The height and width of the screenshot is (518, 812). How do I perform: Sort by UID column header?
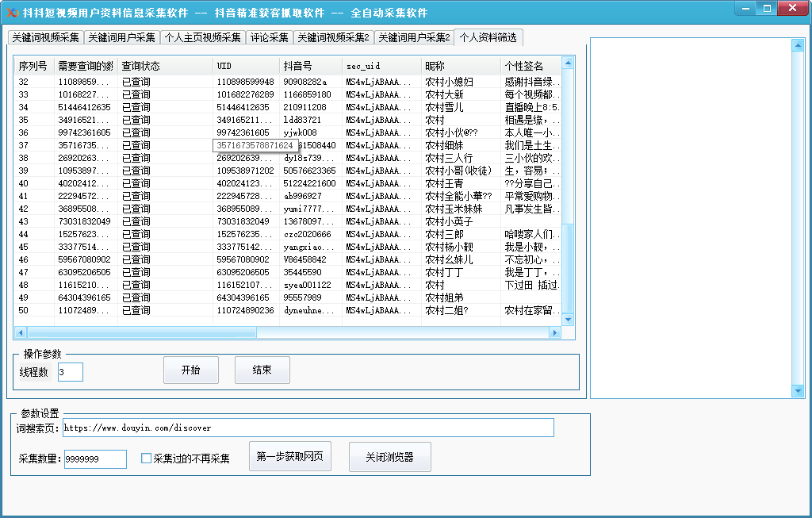[246, 66]
